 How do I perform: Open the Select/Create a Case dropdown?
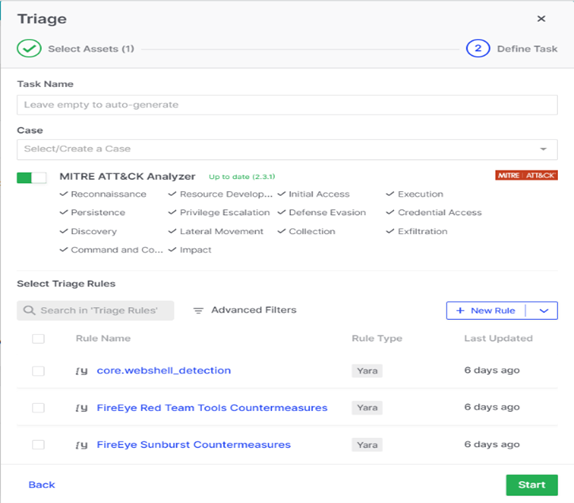click(287, 149)
